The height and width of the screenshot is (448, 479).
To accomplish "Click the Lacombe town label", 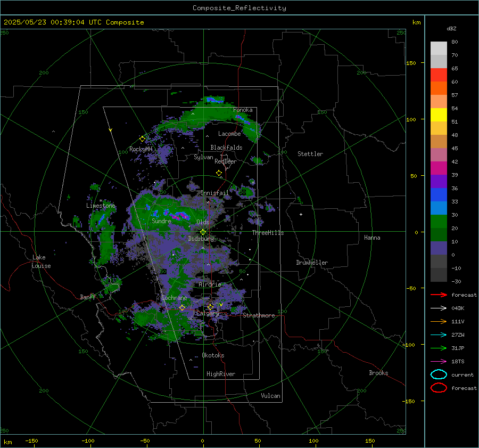I will pos(229,134).
